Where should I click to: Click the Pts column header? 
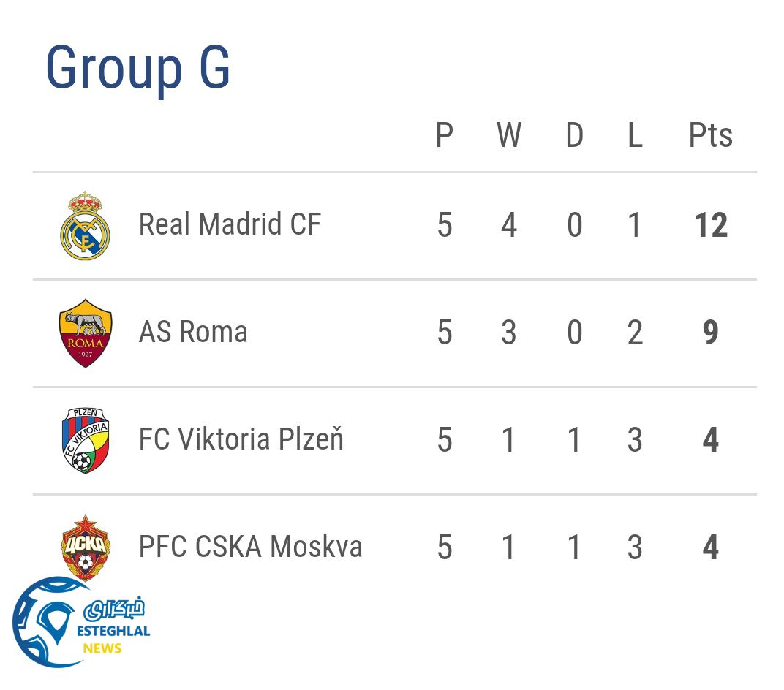tap(710, 136)
